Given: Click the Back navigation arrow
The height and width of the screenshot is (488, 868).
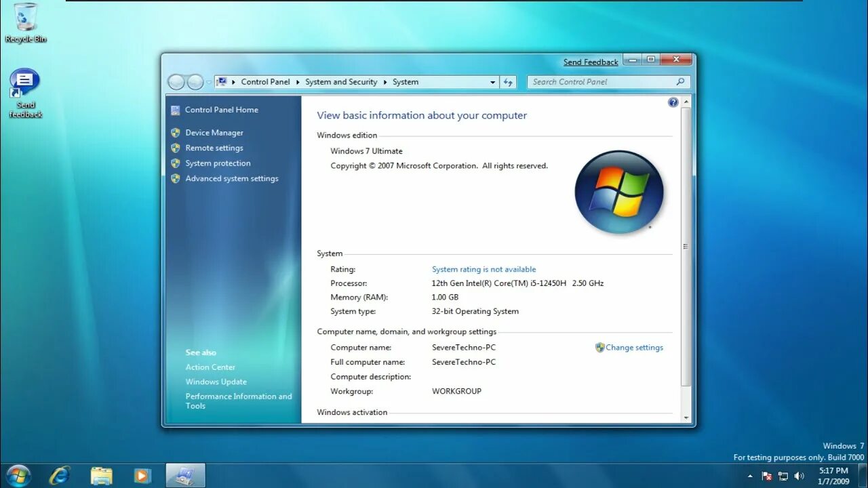Looking at the screenshot, I should click(x=176, y=82).
